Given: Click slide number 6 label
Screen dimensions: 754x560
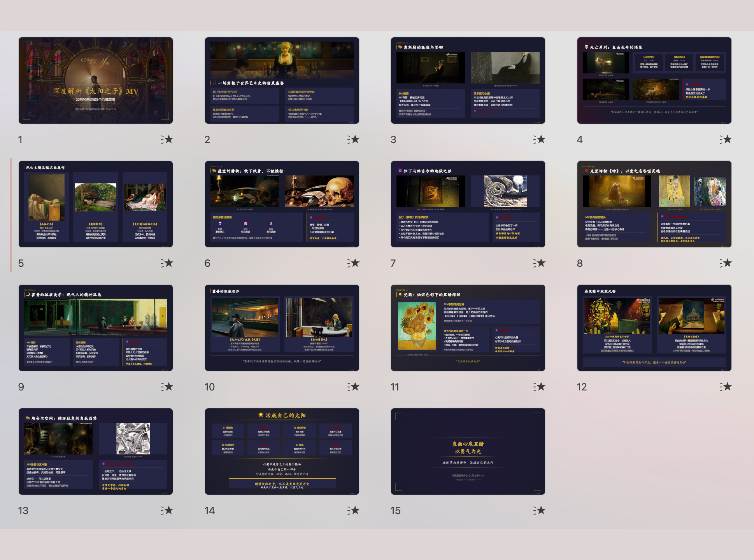Looking at the screenshot, I should [x=207, y=263].
